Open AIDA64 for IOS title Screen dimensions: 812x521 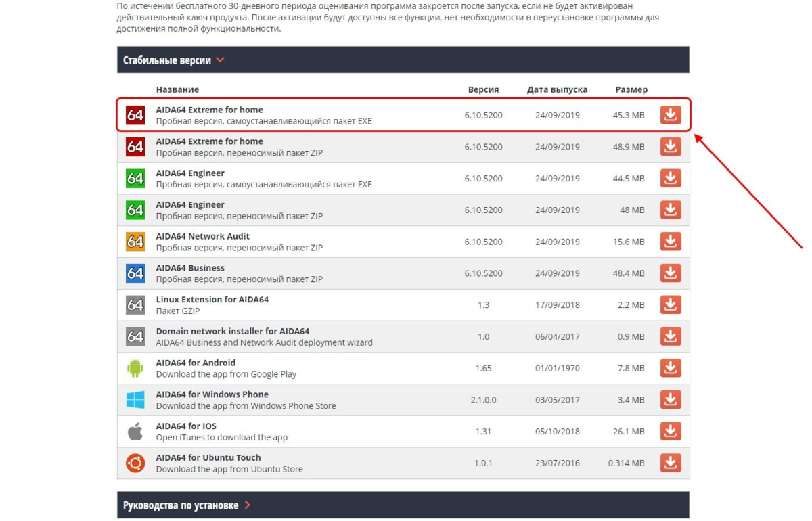click(x=186, y=426)
